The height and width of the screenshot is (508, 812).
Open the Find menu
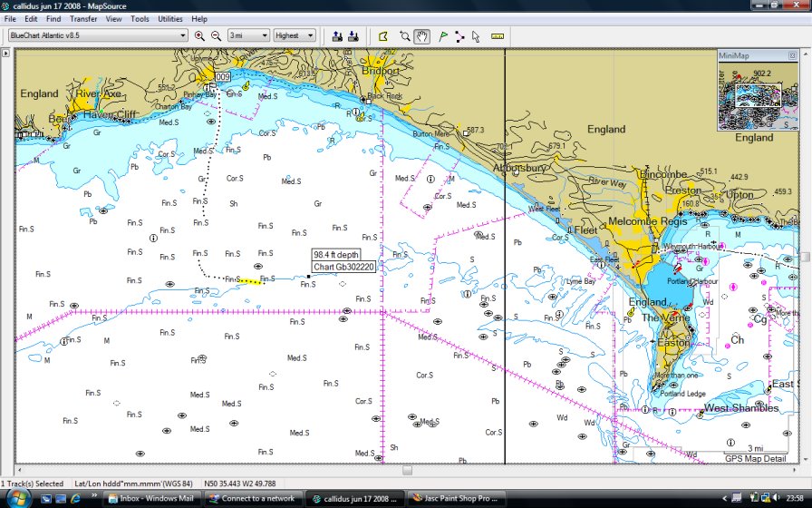pos(53,19)
